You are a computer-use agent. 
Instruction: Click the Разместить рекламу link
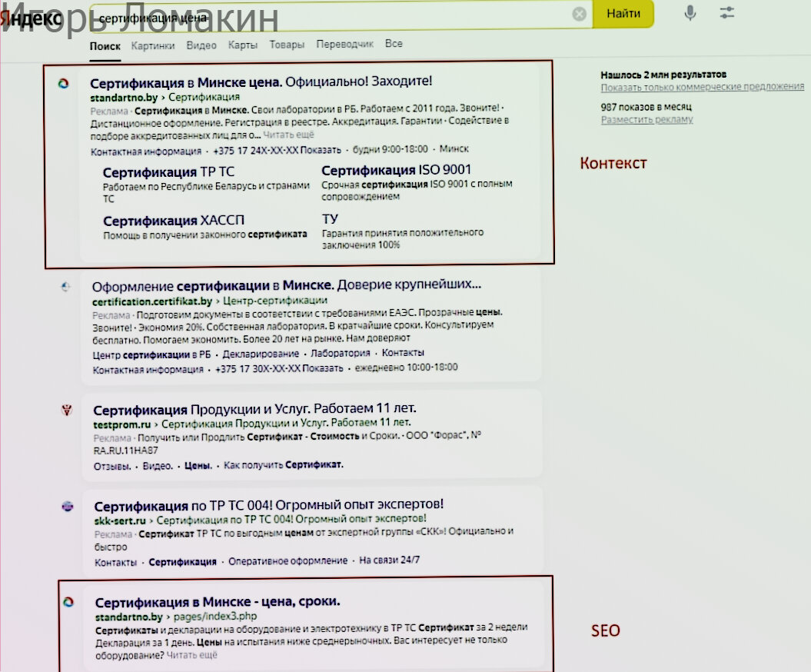point(646,119)
